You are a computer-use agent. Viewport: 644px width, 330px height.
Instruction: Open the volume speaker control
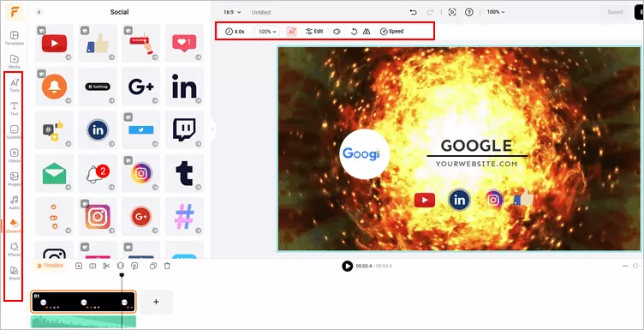[337, 31]
